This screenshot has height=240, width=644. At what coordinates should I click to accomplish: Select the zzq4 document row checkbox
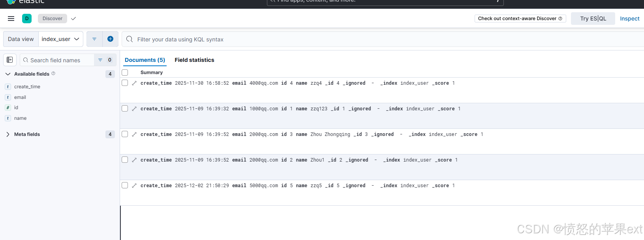[125, 83]
